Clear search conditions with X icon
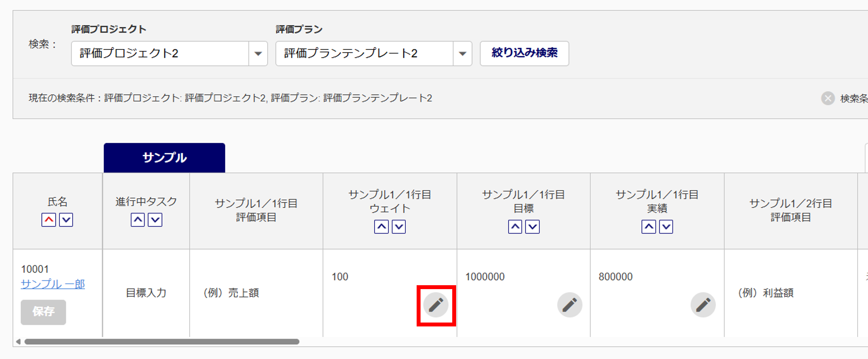This screenshot has height=359, width=868. pyautogui.click(x=828, y=99)
